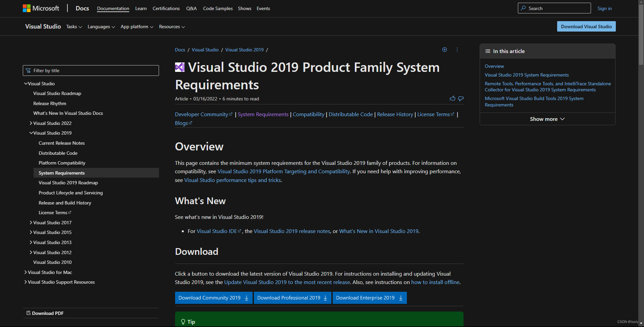This screenshot has height=327, width=644.
Task: Expand the Visual Studio for Mac node
Action: tap(25, 272)
